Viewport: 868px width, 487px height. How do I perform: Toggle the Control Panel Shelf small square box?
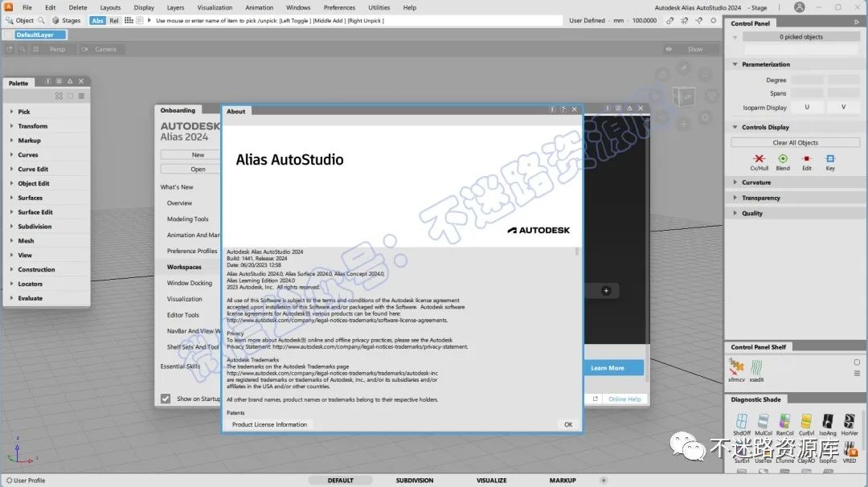pyautogui.click(x=857, y=362)
